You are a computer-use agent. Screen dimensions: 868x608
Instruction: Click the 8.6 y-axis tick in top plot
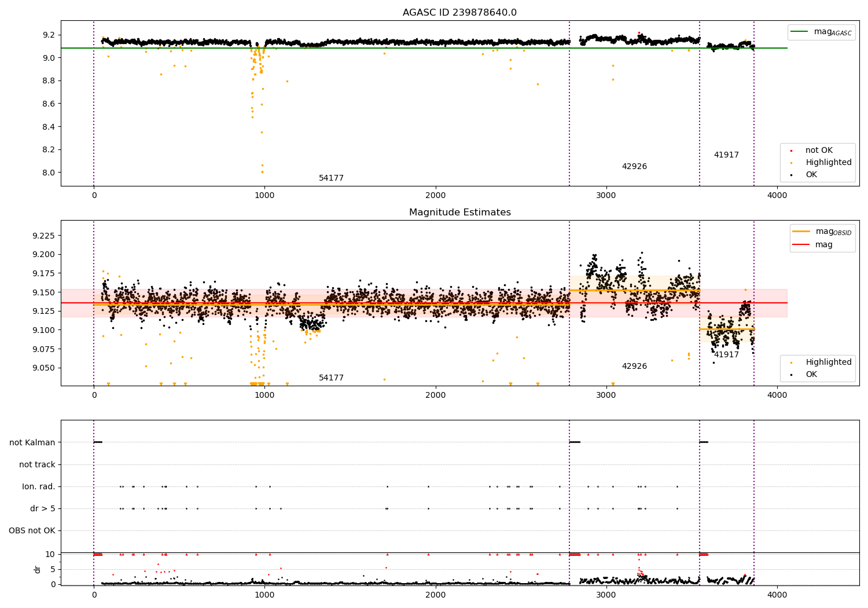pyautogui.click(x=49, y=104)
